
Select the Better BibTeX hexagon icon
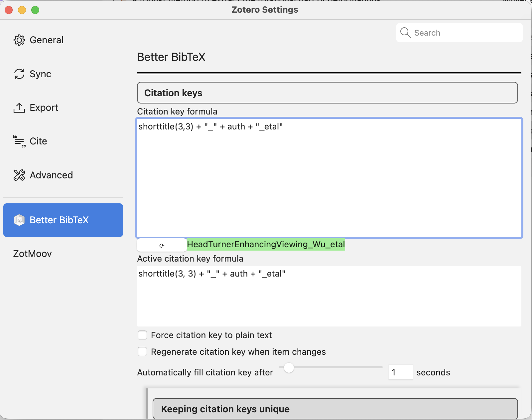[x=19, y=220]
